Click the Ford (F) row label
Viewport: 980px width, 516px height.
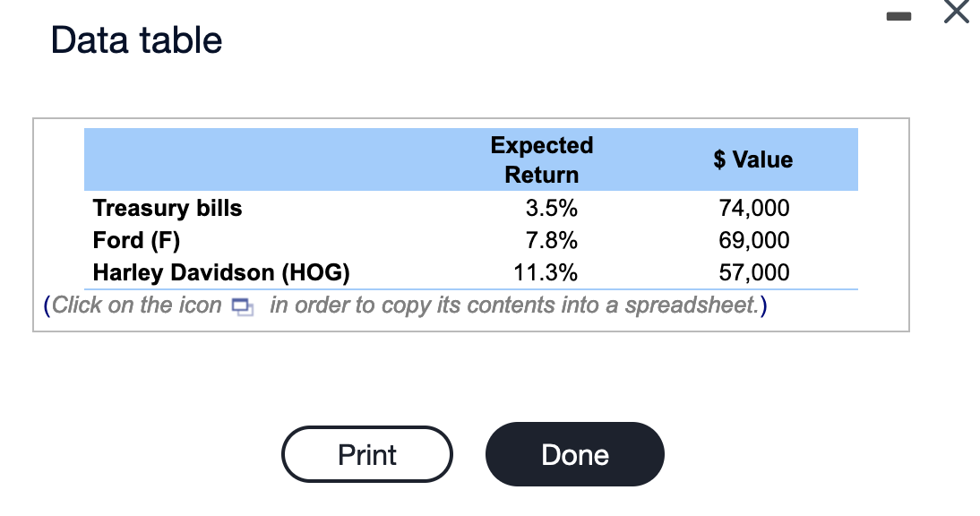coord(135,240)
